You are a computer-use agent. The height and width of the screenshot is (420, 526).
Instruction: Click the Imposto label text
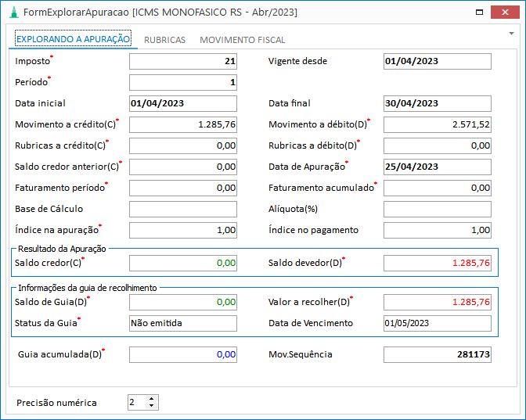pos(32,61)
